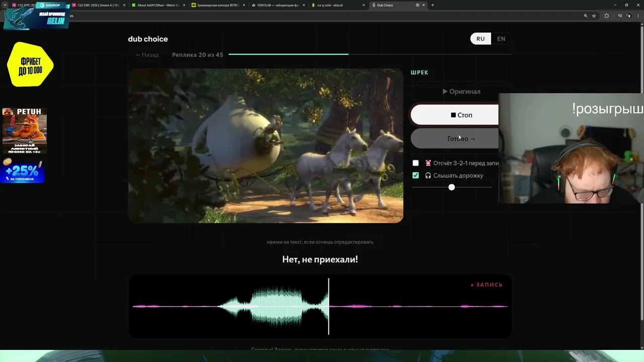Go back with the Назад link
Screen dimensions: 644x362
coord(147,55)
